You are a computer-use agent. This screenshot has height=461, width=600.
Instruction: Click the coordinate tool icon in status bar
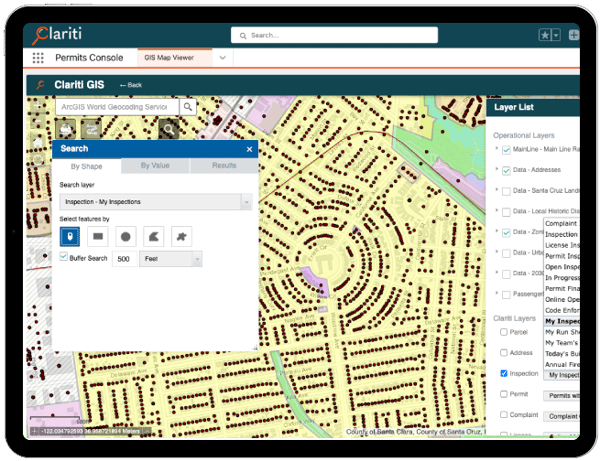click(x=34, y=431)
